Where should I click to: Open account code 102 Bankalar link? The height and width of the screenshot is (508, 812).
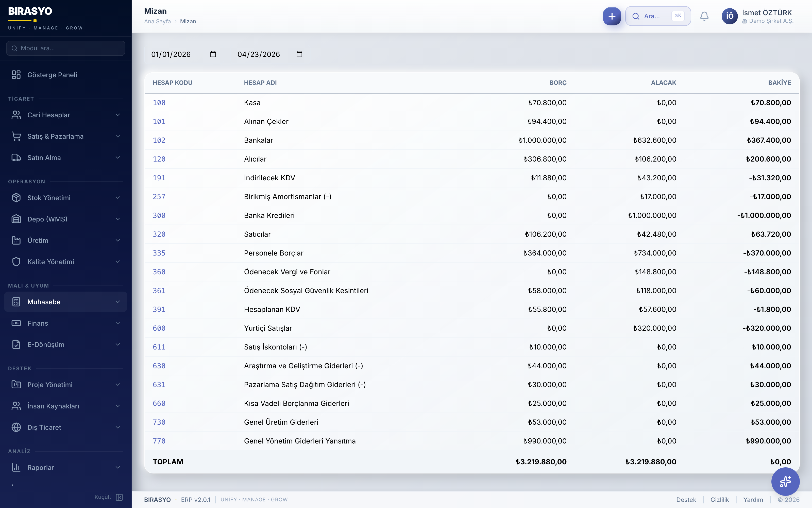[159, 140]
